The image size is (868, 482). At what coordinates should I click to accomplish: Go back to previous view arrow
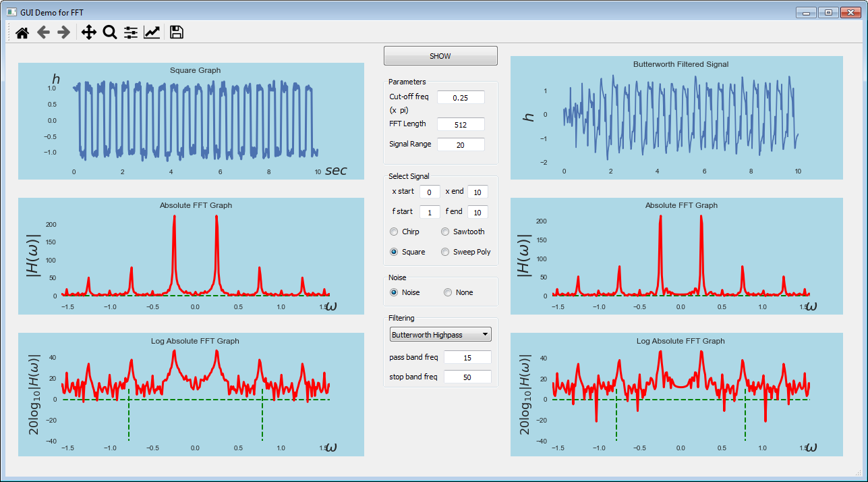(43, 32)
